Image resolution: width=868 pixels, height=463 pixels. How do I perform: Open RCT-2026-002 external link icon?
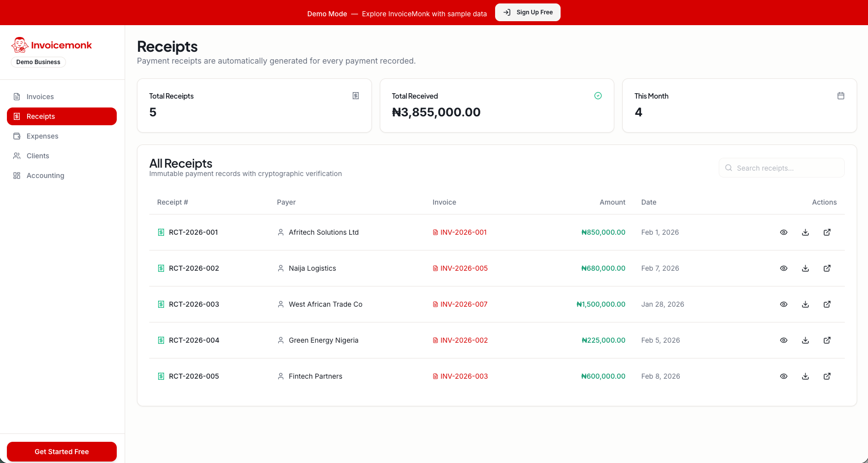point(827,268)
